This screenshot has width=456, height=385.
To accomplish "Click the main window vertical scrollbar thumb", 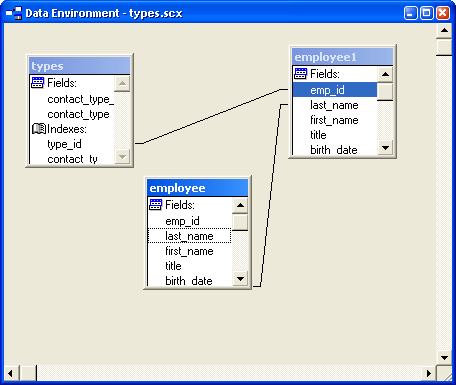I will (x=444, y=47).
